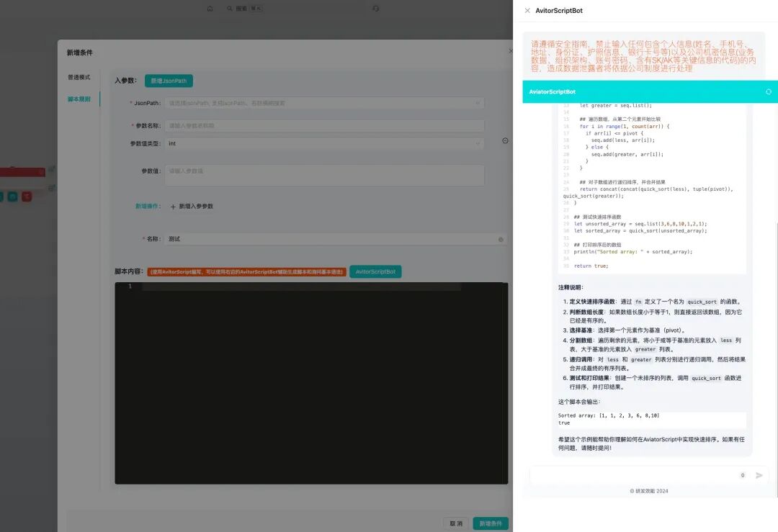Image resolution: width=778 pixels, height=532 pixels.
Task: Switch to 普通模式 tab
Action: pyautogui.click(x=79, y=77)
